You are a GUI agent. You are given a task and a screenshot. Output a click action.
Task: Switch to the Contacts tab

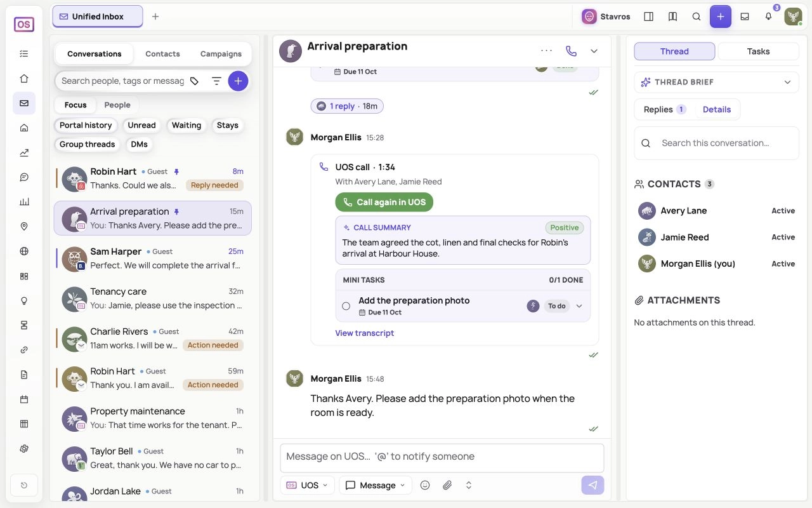[162, 54]
